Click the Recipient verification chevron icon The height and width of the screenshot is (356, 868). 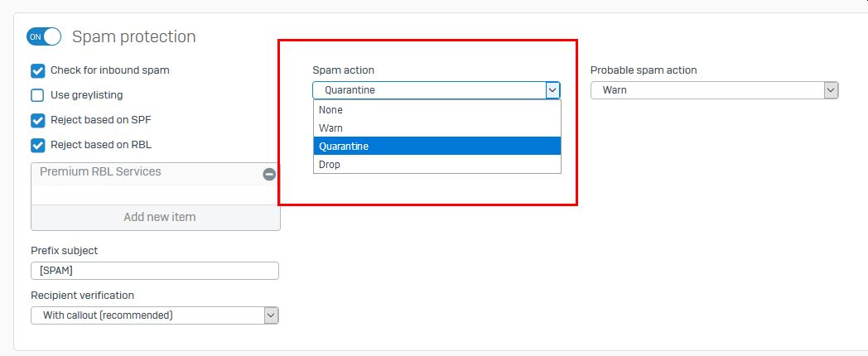tap(271, 315)
